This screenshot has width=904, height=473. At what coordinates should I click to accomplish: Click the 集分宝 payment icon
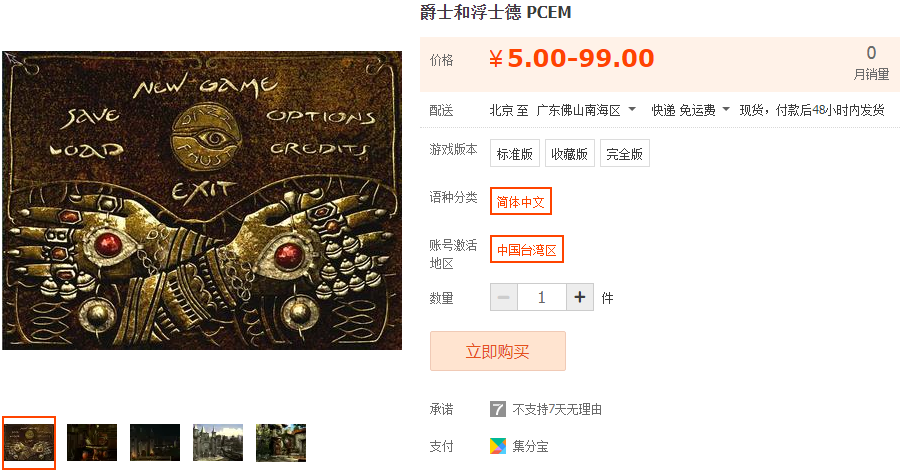(498, 446)
